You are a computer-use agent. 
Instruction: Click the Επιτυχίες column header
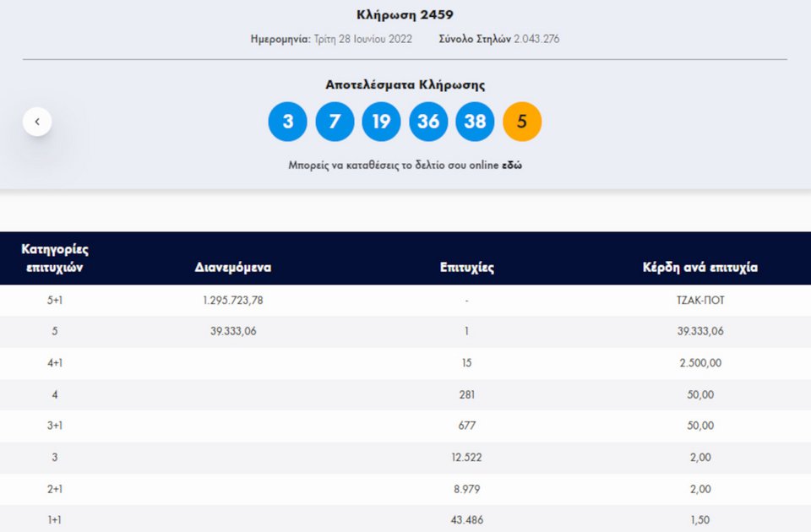(467, 268)
